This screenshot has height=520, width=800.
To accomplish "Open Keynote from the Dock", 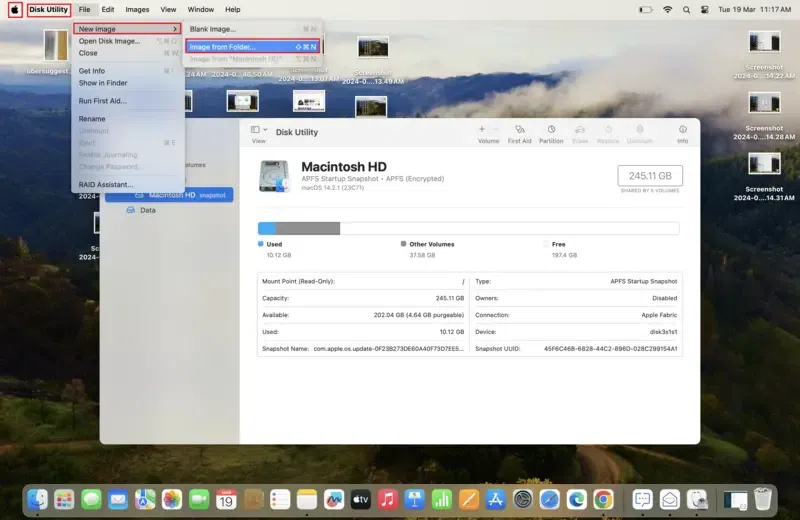I will pyautogui.click(x=415, y=500).
